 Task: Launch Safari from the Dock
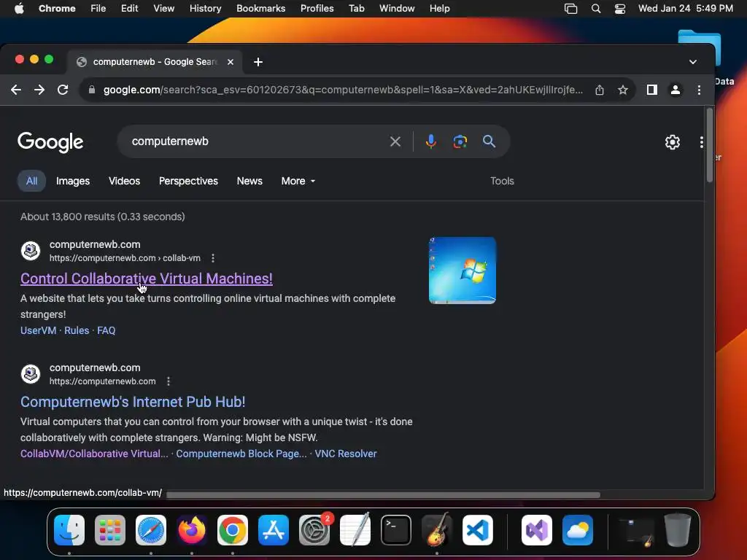[151, 530]
